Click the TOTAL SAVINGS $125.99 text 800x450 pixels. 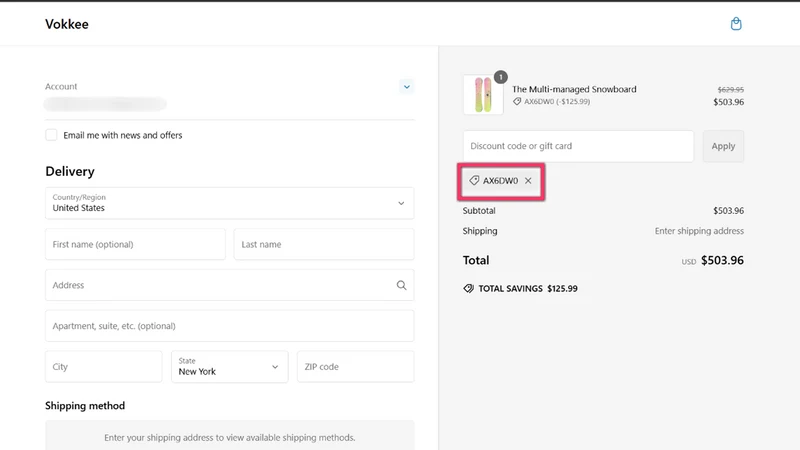[x=528, y=289]
